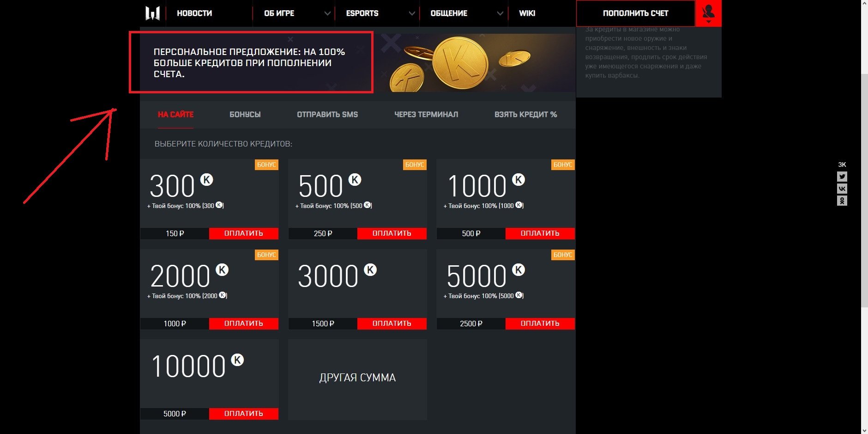This screenshot has height=434, width=868.
Task: Switch to the БОНУСЫ tab
Action: point(245,115)
